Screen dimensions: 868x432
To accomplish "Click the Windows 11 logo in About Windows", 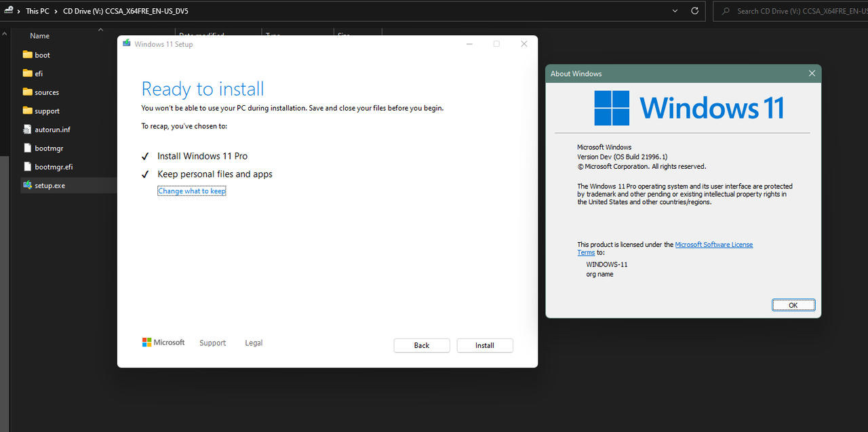I will [689, 108].
